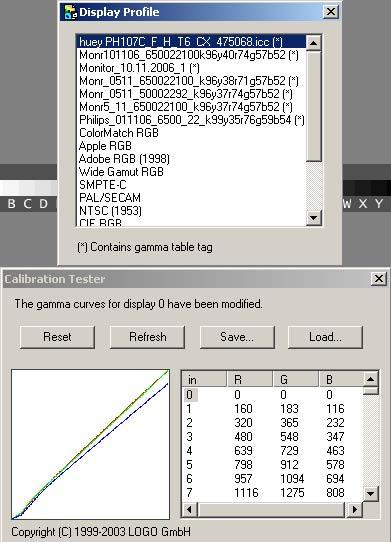
Task: Click the gamma curves graph
Action: click(91, 445)
